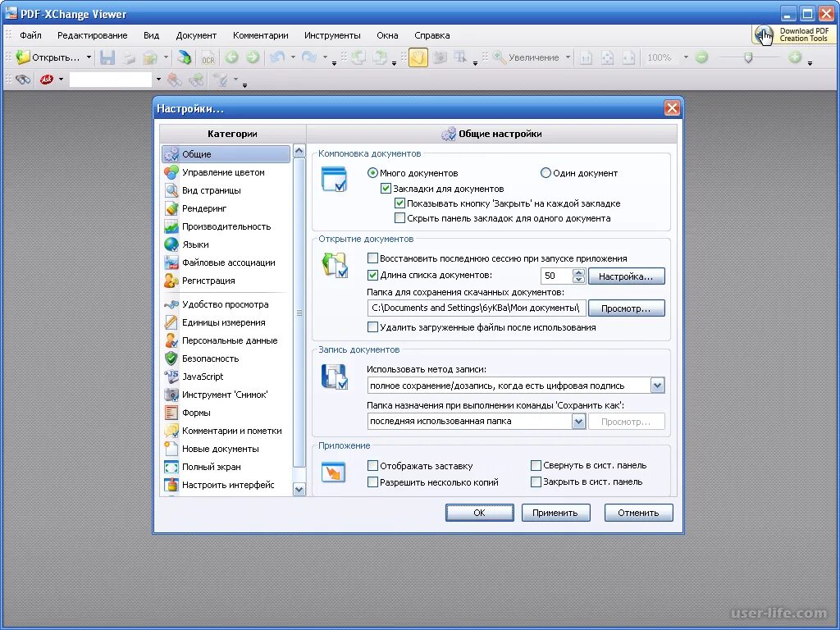The width and height of the screenshot is (840, 630).
Task: Click the Производительность chart icon
Action: pyautogui.click(x=171, y=226)
